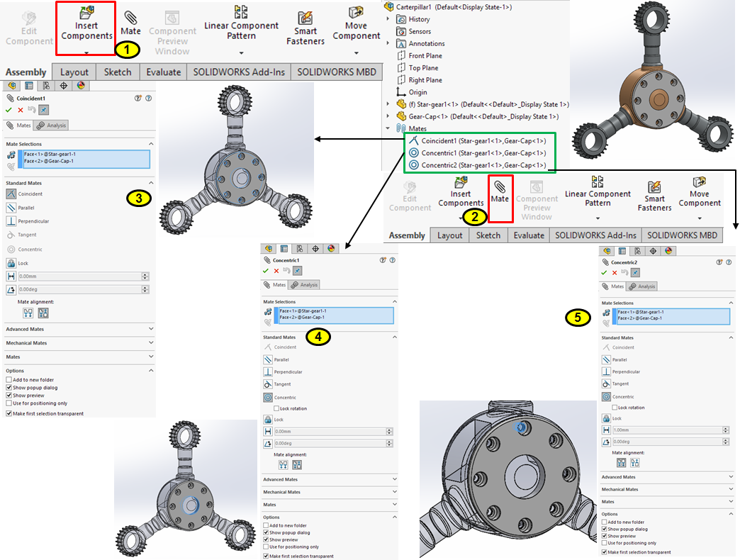Accept the Coincident1 mate with the green checkmark
The image size is (740, 560).
[x=9, y=110]
